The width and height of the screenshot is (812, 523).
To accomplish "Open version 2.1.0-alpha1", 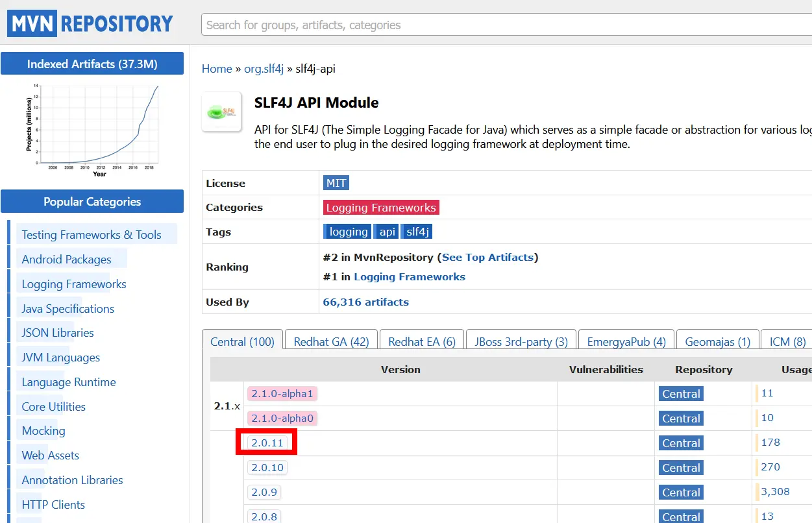I will tap(282, 393).
